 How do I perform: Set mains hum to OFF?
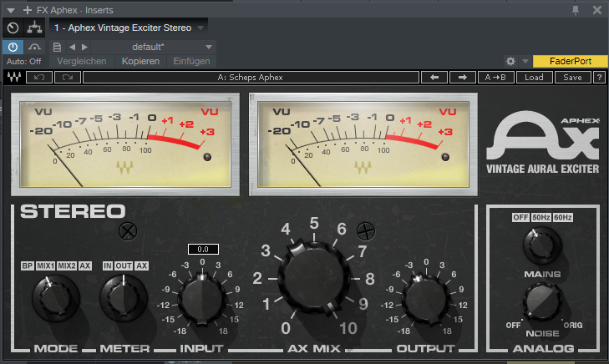[x=520, y=217]
